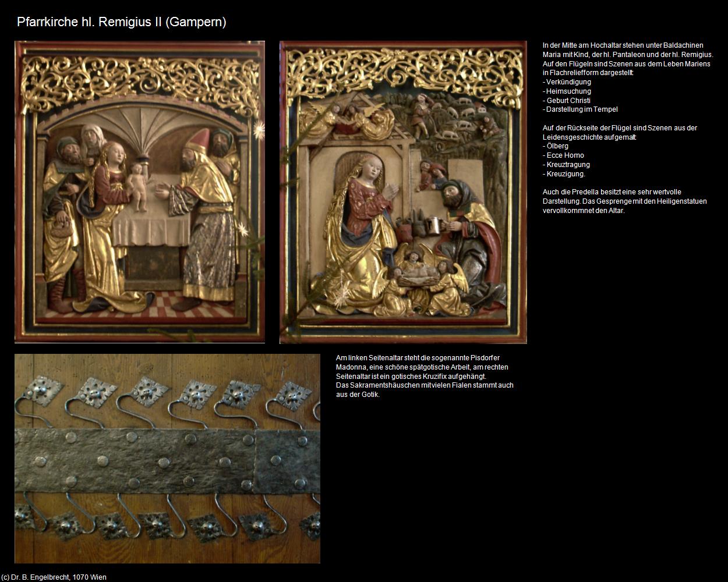Image resolution: width=728 pixels, height=582 pixels.
Task: Click the line 'Maria mit Kind, der hl. Pantaleon und der hl. Remigius.'
Action: point(628,55)
